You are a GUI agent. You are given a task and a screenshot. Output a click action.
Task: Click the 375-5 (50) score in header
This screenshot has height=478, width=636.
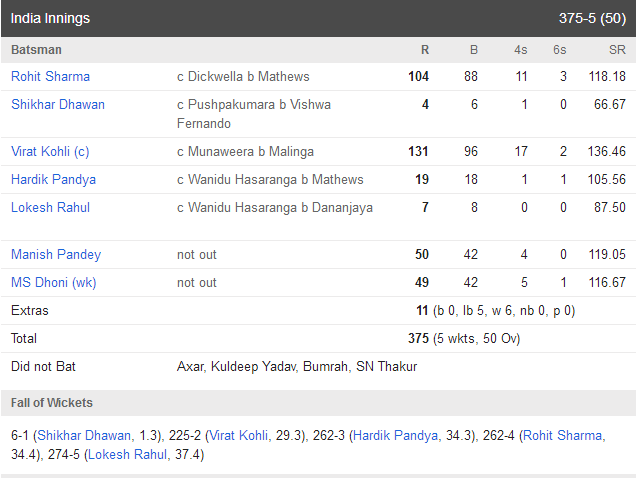[x=592, y=18]
